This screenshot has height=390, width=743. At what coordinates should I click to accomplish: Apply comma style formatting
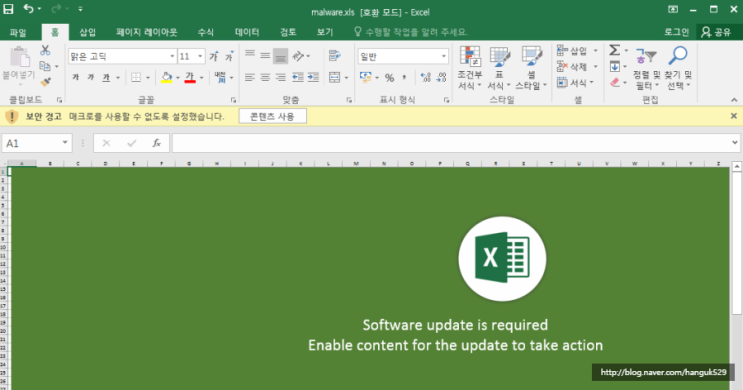click(404, 77)
